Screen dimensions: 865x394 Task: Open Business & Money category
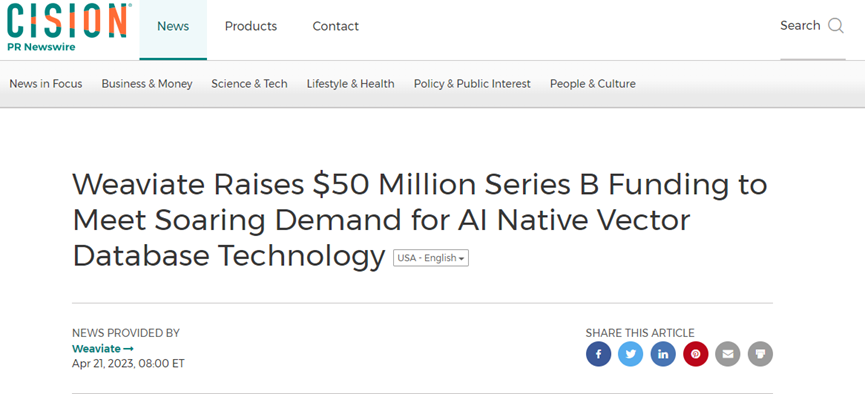[147, 84]
